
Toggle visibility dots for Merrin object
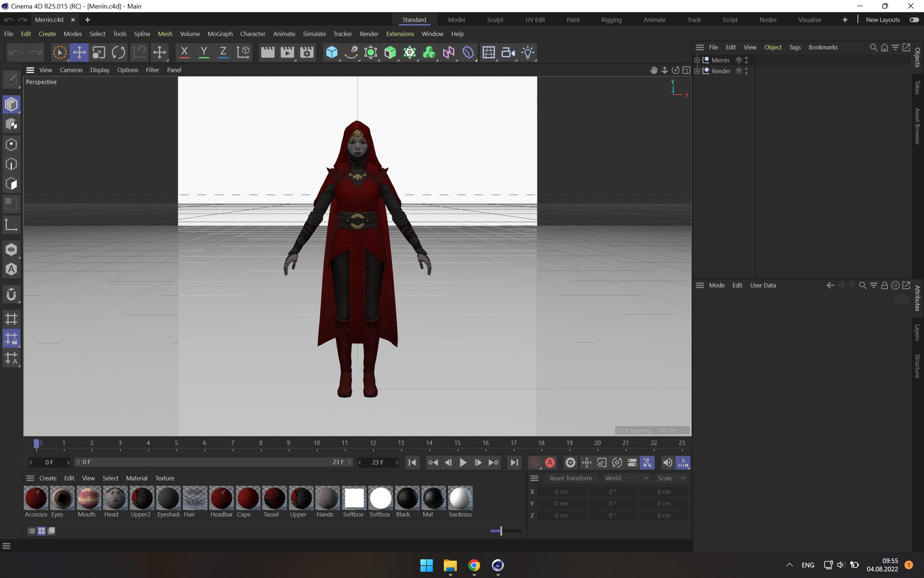[x=746, y=60]
